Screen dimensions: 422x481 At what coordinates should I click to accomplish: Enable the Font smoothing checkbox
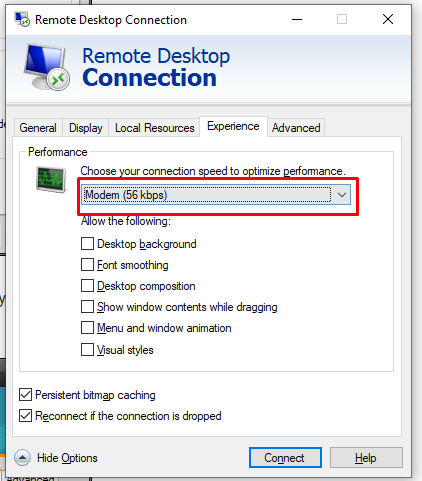tap(87, 265)
